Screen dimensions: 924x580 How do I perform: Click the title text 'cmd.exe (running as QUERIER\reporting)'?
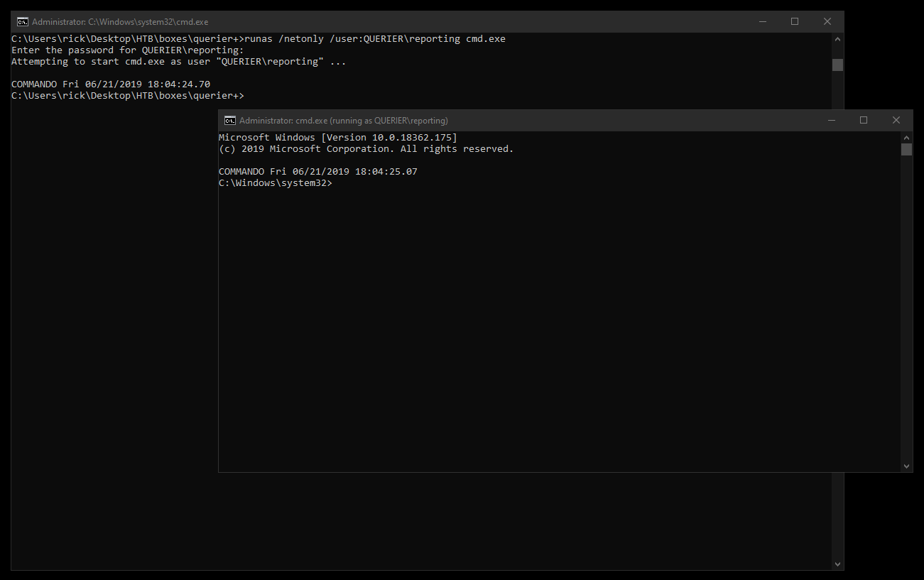click(x=343, y=121)
